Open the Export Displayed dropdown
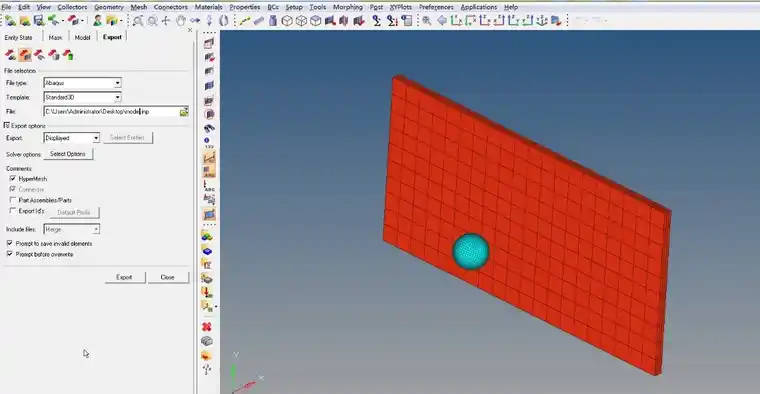The width and height of the screenshot is (760, 394). click(x=96, y=138)
